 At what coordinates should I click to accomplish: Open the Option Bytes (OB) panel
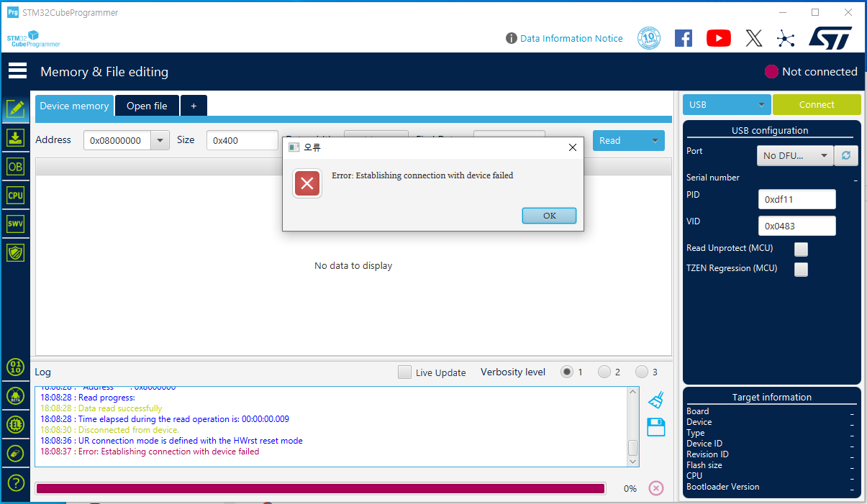[x=16, y=166]
